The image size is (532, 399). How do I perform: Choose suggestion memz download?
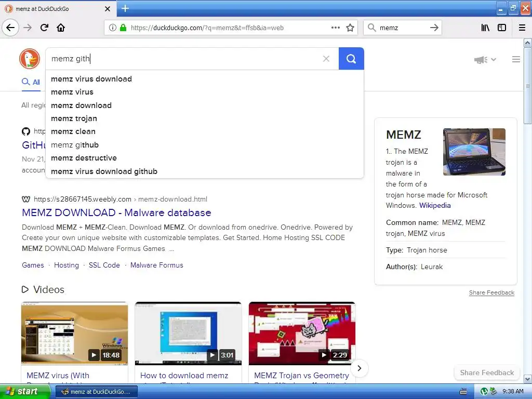205,105
